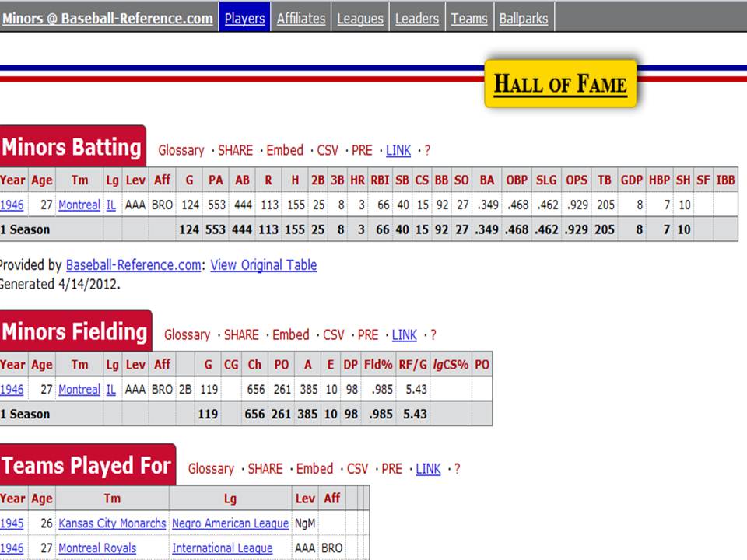
Task: Sort batting table by HR column
Action: pos(358,180)
